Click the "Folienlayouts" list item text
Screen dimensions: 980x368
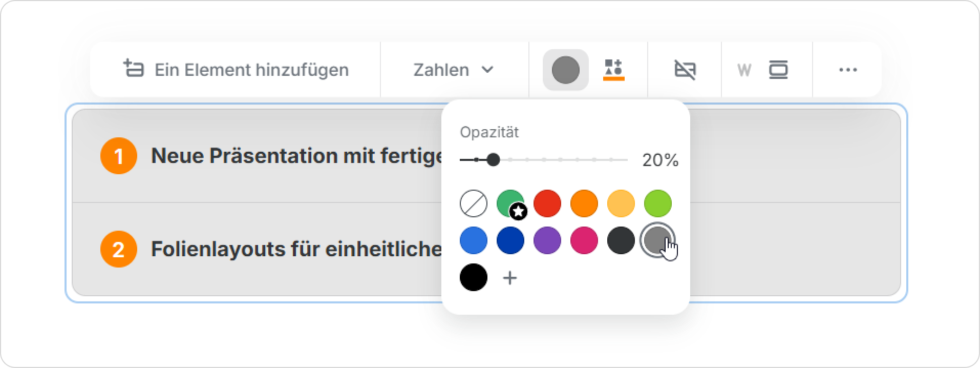coord(296,249)
